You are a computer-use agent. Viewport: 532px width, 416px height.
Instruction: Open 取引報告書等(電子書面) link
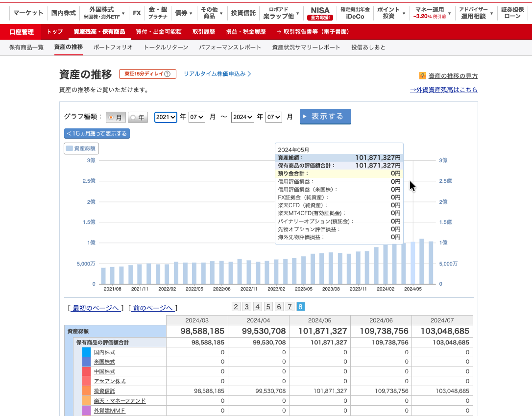click(x=313, y=32)
